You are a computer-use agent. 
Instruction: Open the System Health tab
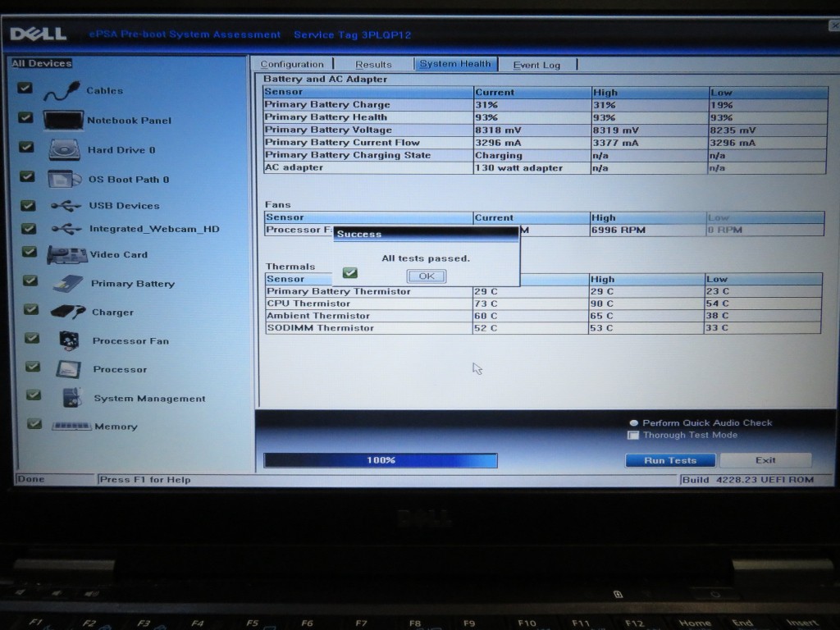455,64
